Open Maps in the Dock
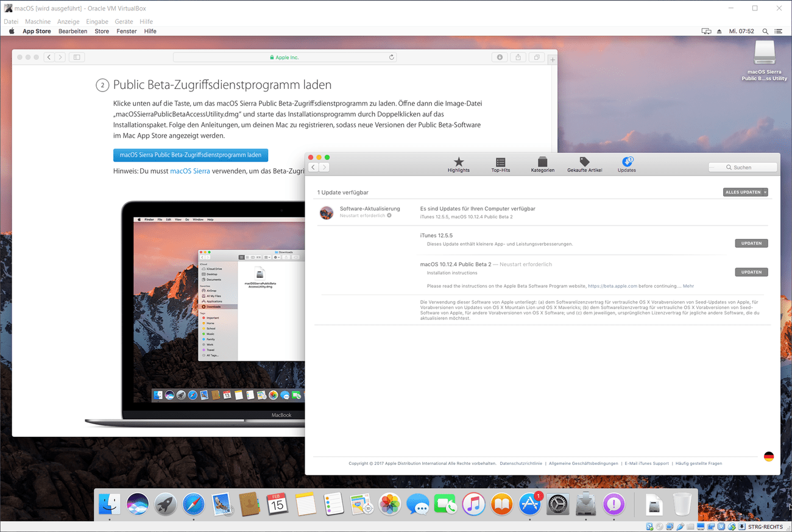792x532 pixels. (362, 504)
